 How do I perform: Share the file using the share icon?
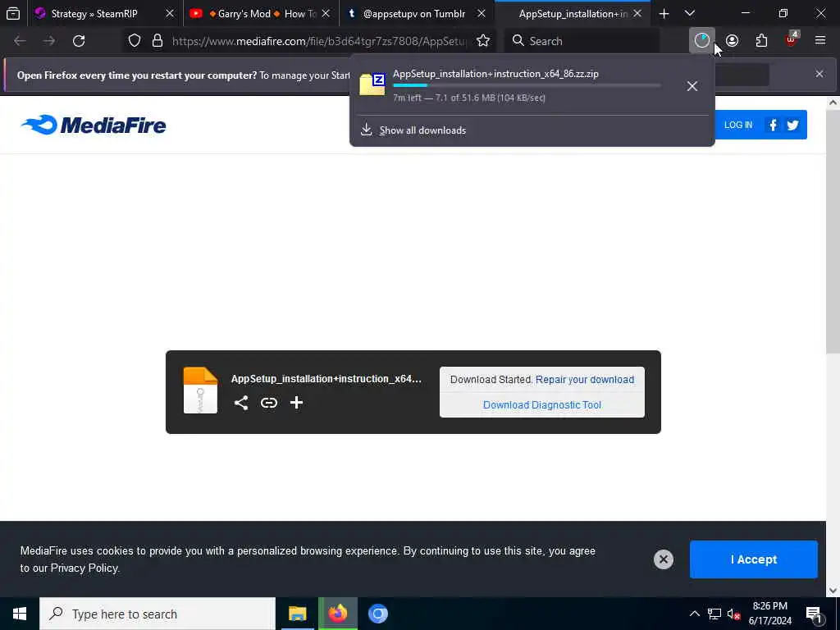241,403
